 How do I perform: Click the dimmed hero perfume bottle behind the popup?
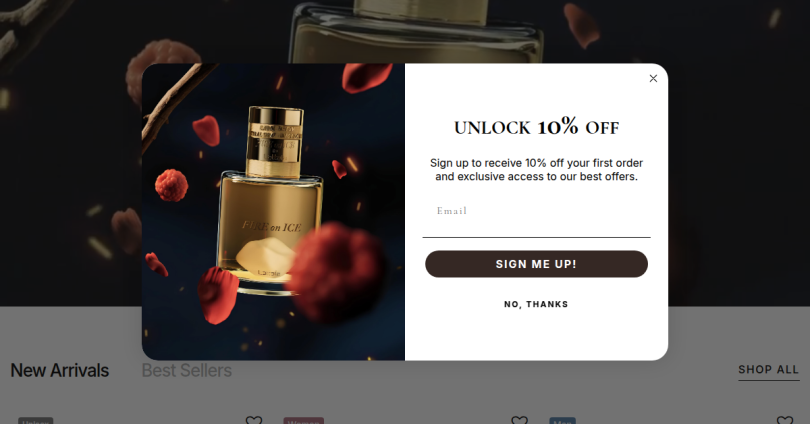point(416,30)
